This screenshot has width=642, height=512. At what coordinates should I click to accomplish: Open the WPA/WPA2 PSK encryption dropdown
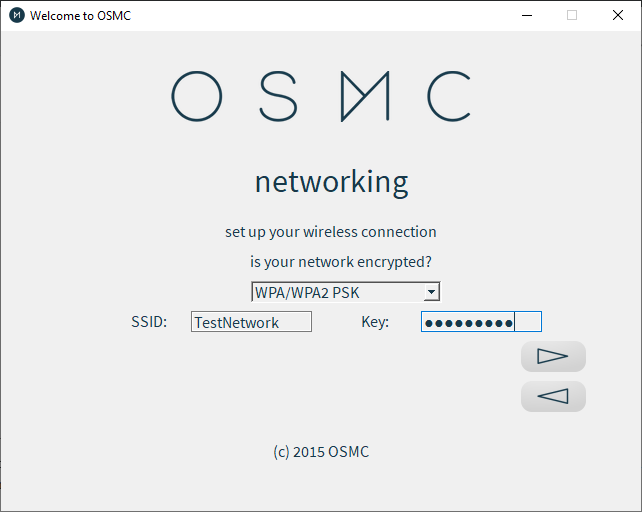point(346,292)
